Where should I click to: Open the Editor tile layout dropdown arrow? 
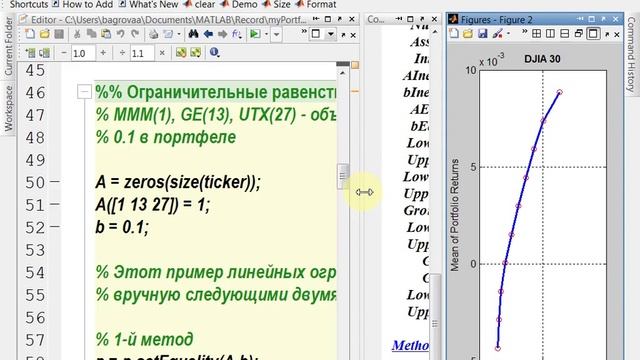click(x=331, y=34)
